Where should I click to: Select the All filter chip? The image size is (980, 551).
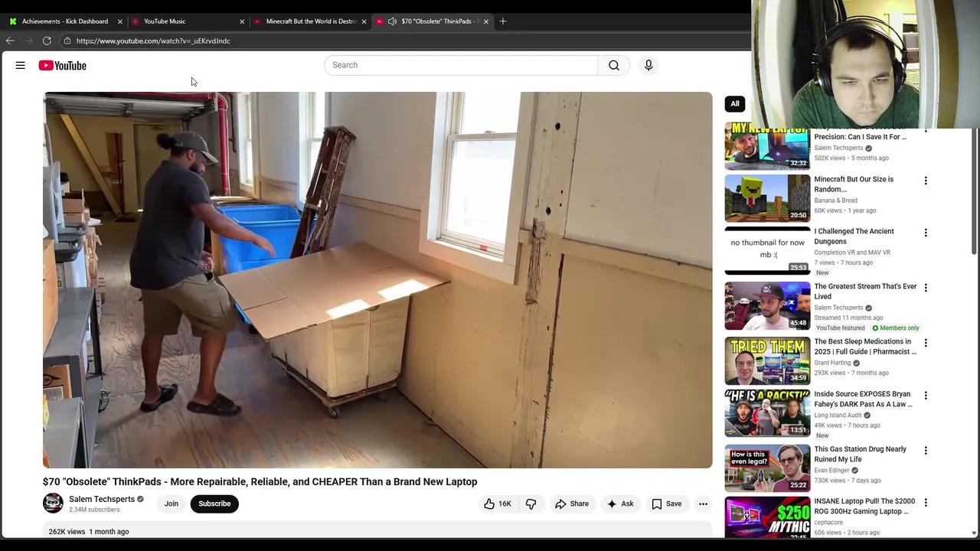pyautogui.click(x=735, y=103)
